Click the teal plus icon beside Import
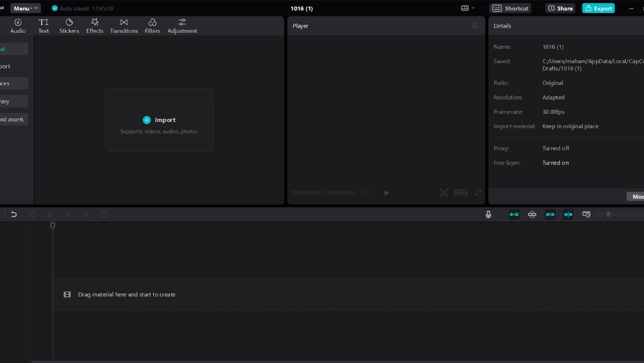 (x=147, y=120)
